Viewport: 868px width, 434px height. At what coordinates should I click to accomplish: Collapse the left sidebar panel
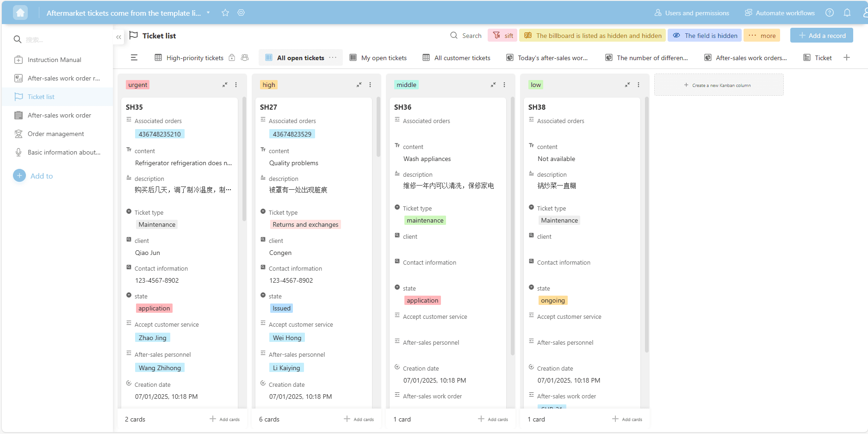119,37
